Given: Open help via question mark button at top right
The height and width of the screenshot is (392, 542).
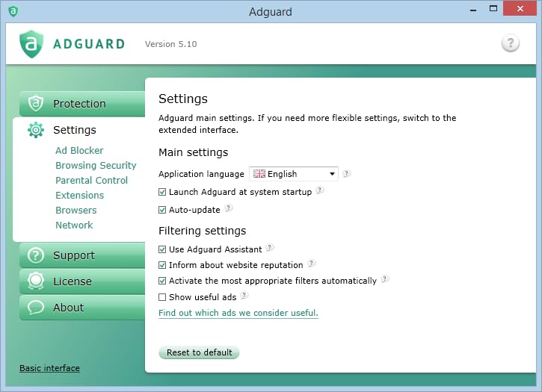Looking at the screenshot, I should click(510, 43).
